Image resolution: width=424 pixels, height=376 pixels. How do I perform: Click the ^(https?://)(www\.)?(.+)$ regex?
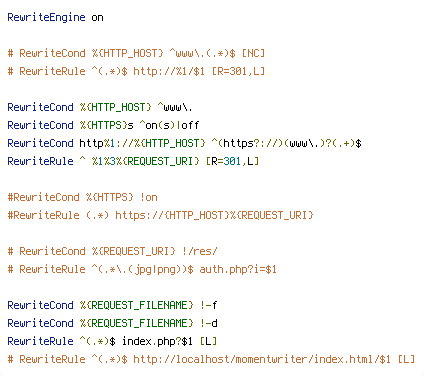coord(286,143)
